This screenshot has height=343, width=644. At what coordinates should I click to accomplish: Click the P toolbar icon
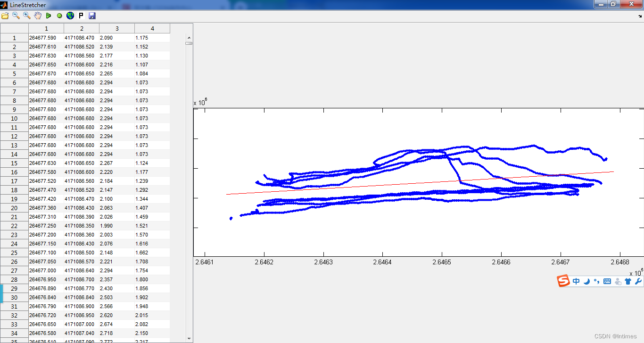pos(81,16)
